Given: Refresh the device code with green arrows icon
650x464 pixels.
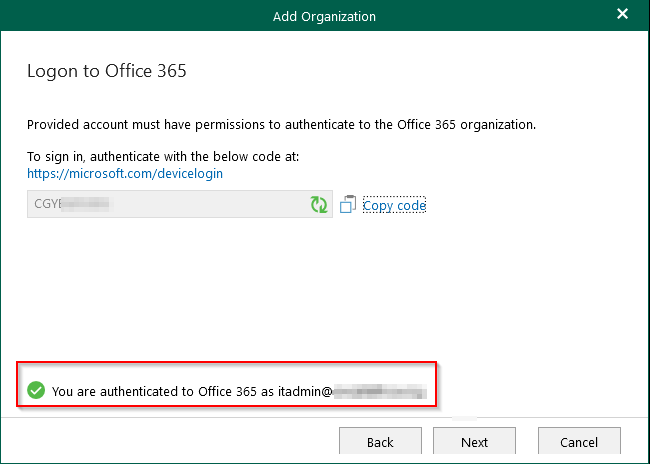Looking at the screenshot, I should [319, 204].
